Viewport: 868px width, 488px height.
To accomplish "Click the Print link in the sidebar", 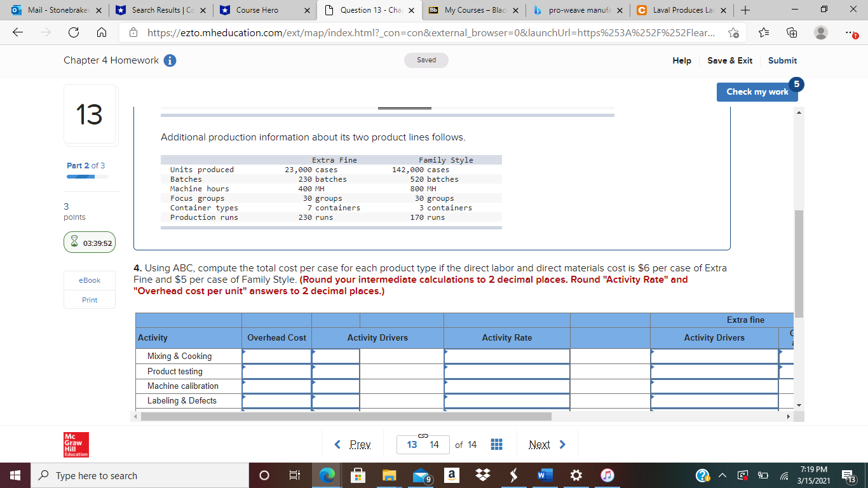I will pos(90,299).
